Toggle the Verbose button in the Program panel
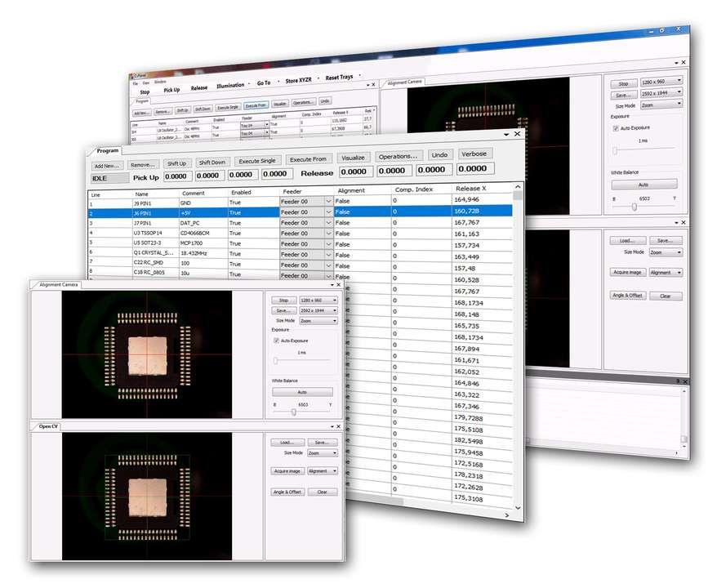 point(474,154)
